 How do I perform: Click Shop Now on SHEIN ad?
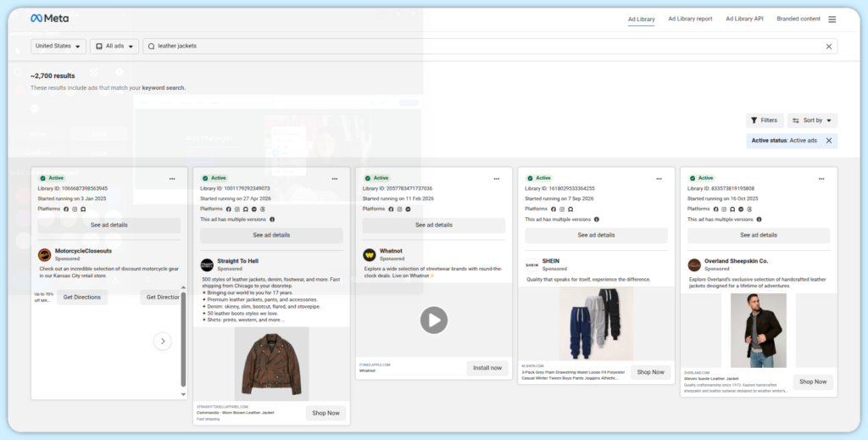(650, 372)
